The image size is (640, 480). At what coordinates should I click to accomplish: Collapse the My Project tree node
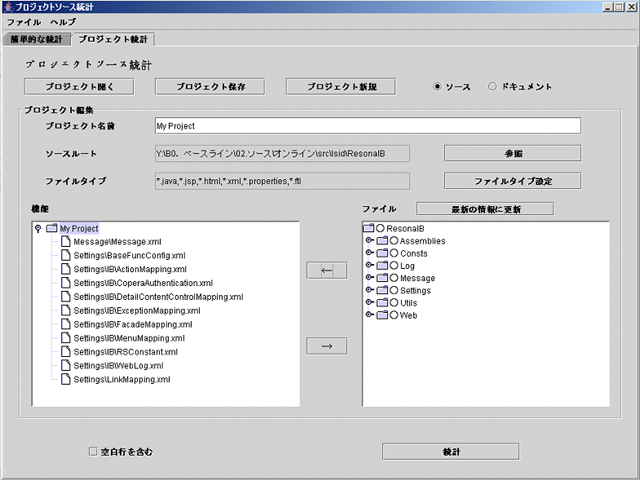(x=38, y=229)
